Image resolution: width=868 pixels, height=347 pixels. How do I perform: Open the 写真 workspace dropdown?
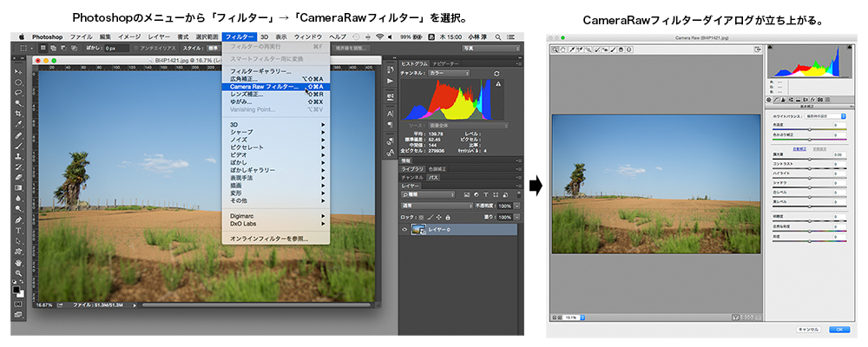point(491,49)
